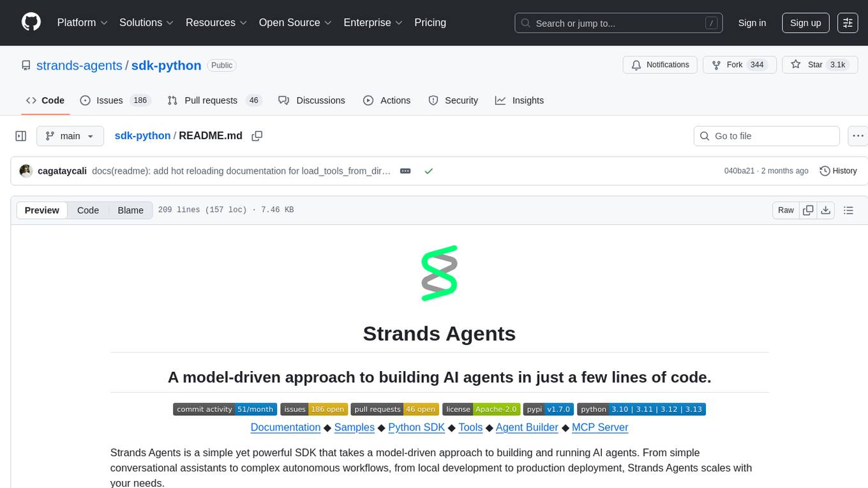Select the Code view toggle
Viewport: 868px width, 488px height.
[88, 210]
